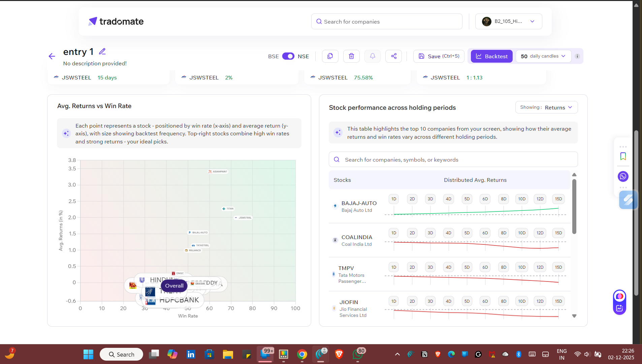Click the stocks table scrollbar thumb
This screenshot has width=642, height=364.
[x=574, y=206]
